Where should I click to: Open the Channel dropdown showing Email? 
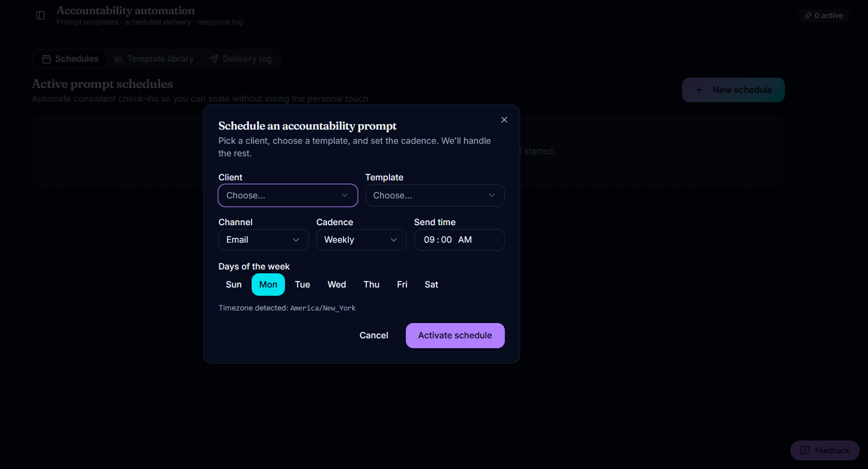pos(264,240)
